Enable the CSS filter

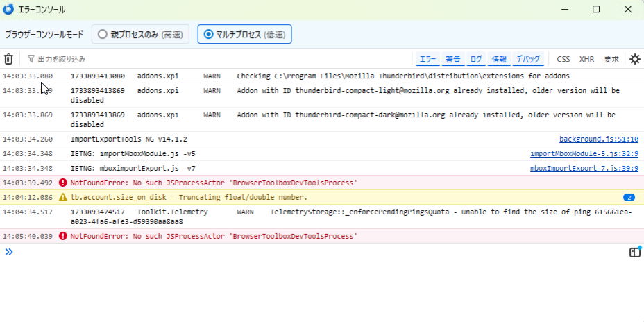click(563, 59)
